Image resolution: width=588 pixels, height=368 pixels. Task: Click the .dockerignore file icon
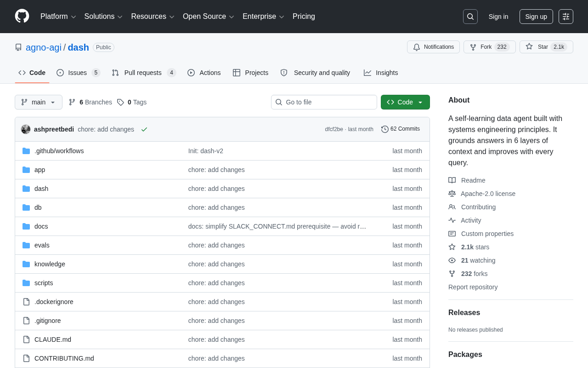click(26, 302)
